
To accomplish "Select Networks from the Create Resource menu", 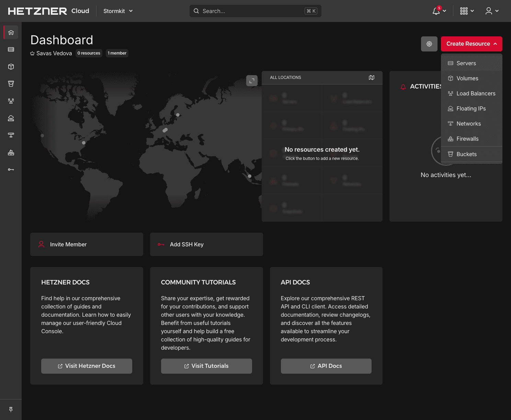I will 468,124.
